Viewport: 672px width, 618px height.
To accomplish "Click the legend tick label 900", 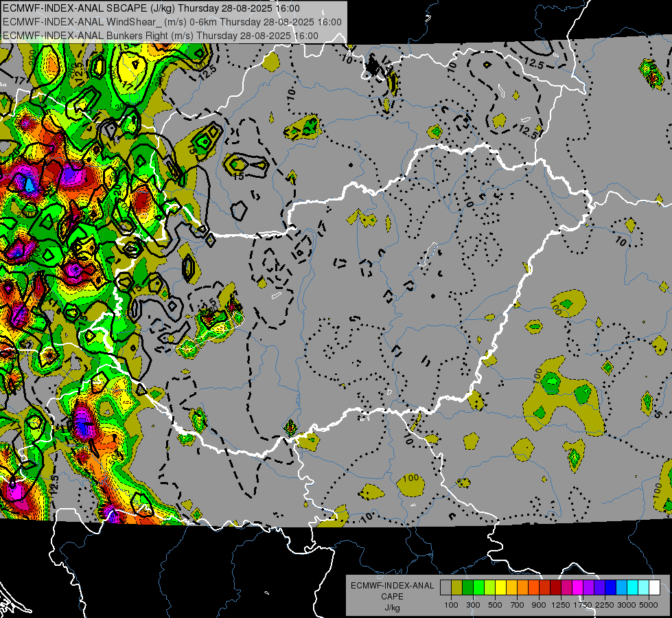I will tap(539, 605).
